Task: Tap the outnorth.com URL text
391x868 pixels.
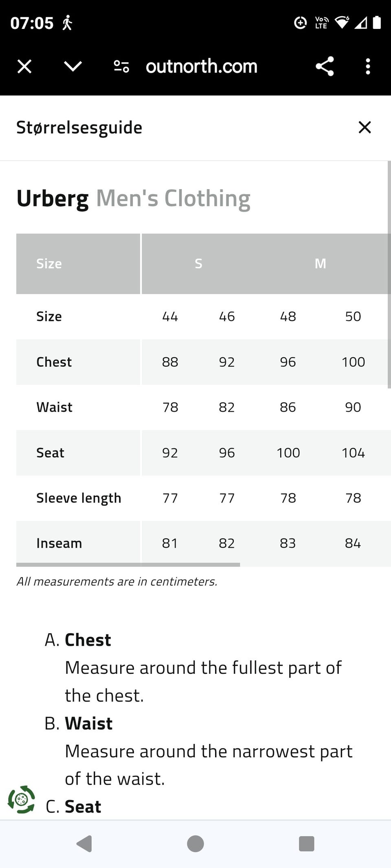Action: tap(202, 66)
